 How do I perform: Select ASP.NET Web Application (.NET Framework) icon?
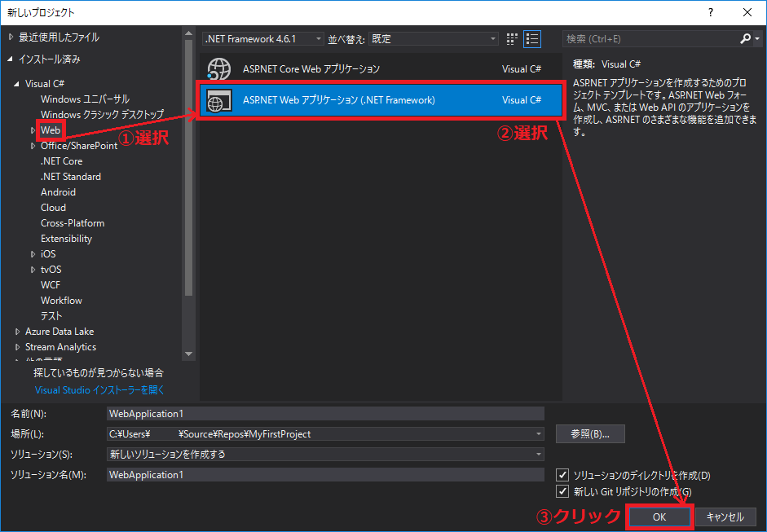pos(218,100)
